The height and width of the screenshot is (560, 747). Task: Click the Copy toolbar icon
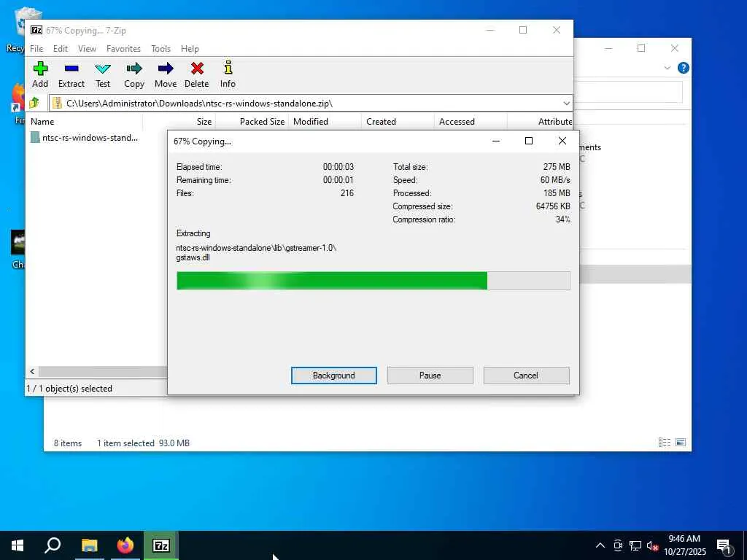click(x=134, y=75)
